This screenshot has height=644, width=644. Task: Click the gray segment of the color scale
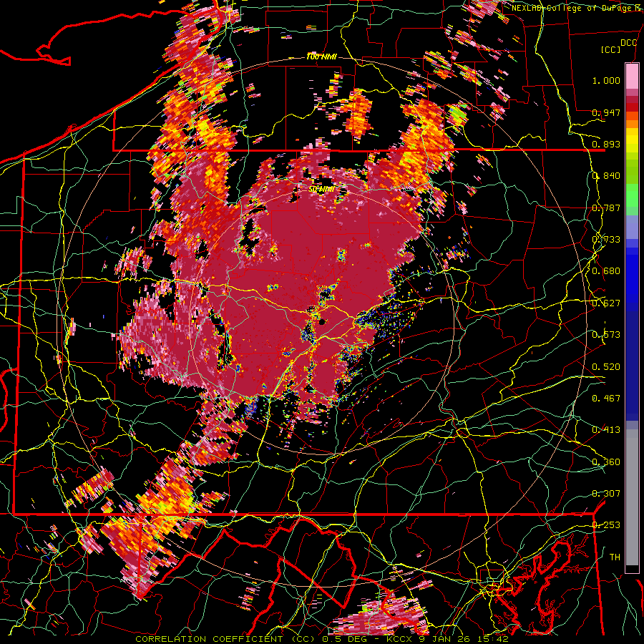click(x=632, y=497)
